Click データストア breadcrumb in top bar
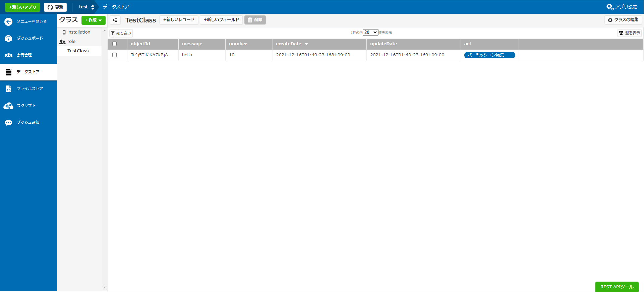Screen dimensions: 644x292 [116, 7]
